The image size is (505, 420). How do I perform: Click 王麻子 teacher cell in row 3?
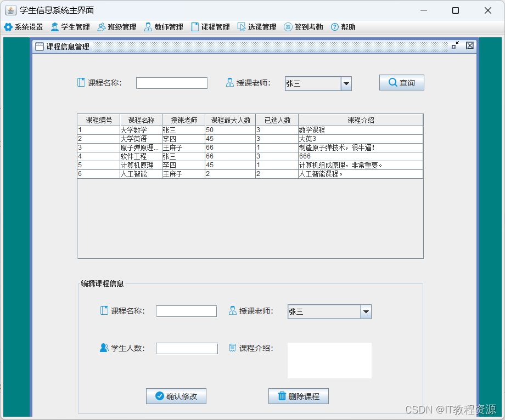point(183,147)
